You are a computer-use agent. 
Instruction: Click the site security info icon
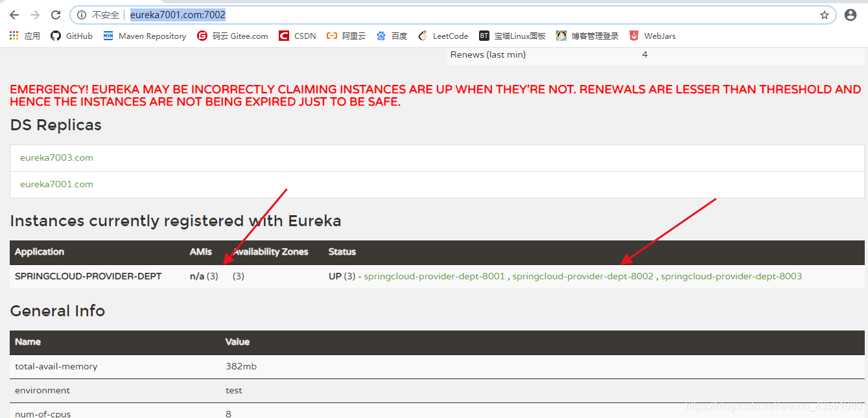[x=82, y=15]
